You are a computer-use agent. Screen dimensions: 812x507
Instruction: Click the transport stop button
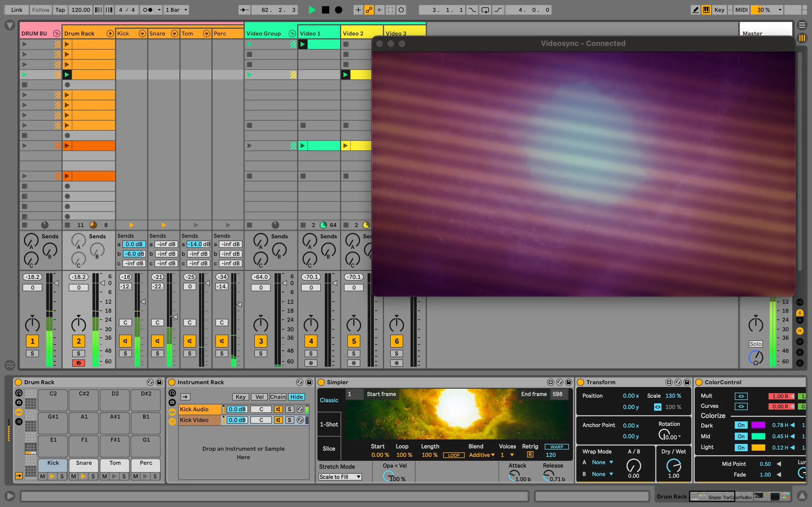(x=325, y=10)
